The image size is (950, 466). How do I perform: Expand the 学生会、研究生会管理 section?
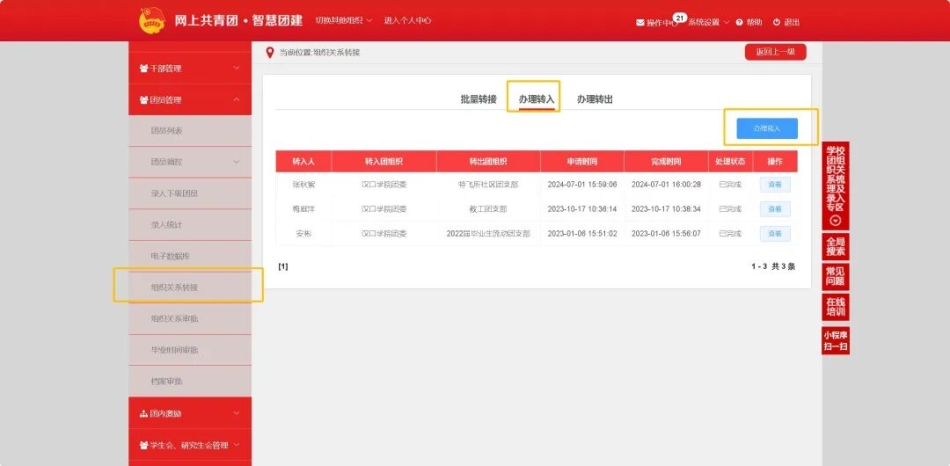(x=236, y=445)
